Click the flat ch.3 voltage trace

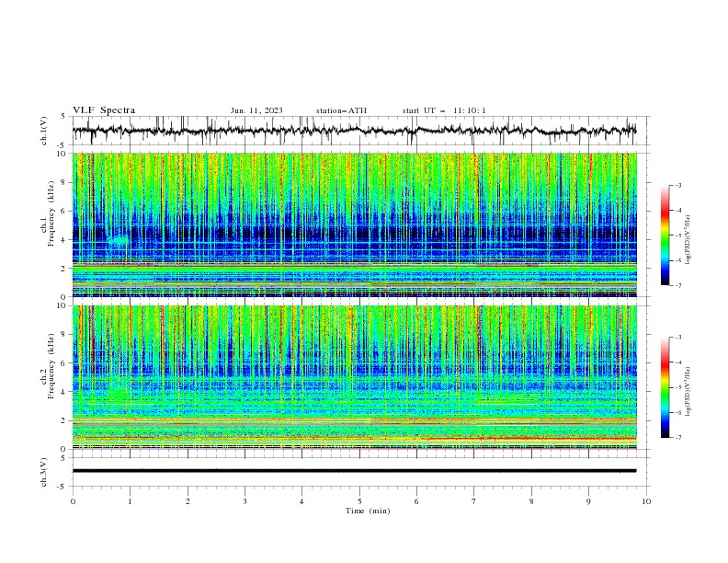point(354,471)
